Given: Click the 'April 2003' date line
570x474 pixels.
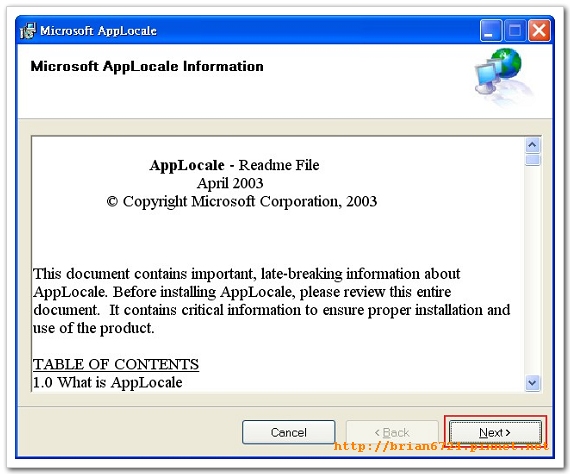Looking at the screenshot, I should pyautogui.click(x=230, y=183).
